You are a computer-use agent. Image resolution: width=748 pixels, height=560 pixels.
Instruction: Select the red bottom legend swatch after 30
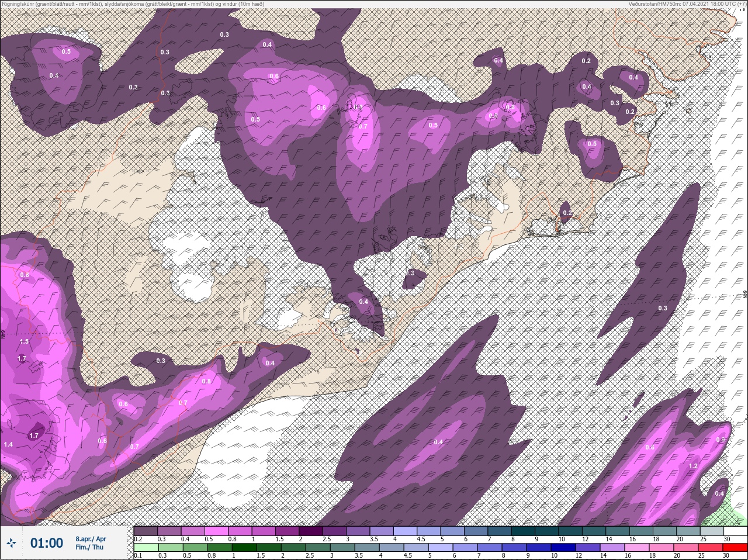[735, 548]
